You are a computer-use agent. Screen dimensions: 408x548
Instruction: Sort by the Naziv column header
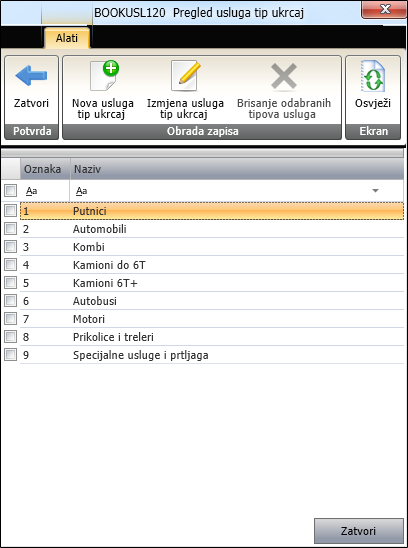click(x=237, y=169)
